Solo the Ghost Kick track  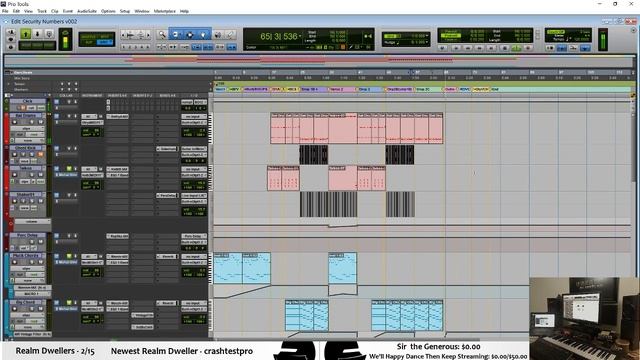[x=32, y=155]
